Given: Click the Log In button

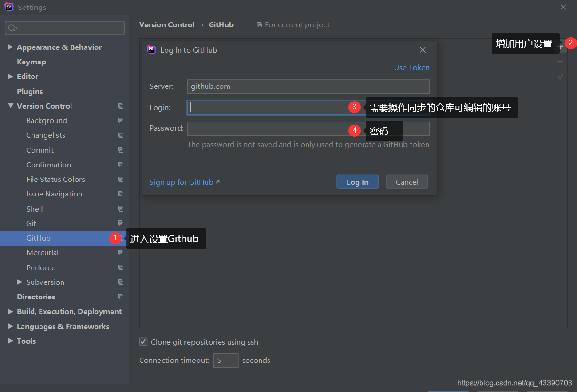Looking at the screenshot, I should tap(357, 182).
